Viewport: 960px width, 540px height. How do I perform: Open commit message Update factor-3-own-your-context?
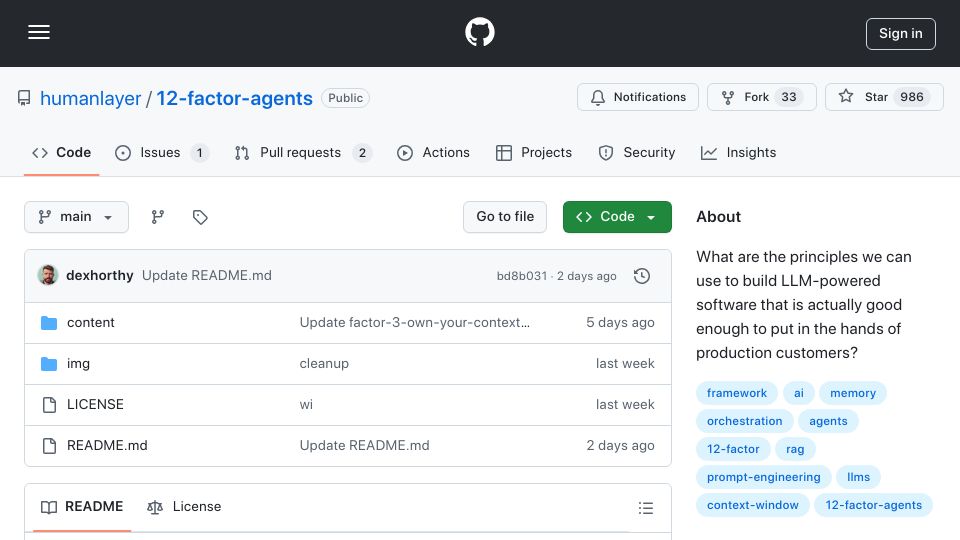click(x=414, y=323)
